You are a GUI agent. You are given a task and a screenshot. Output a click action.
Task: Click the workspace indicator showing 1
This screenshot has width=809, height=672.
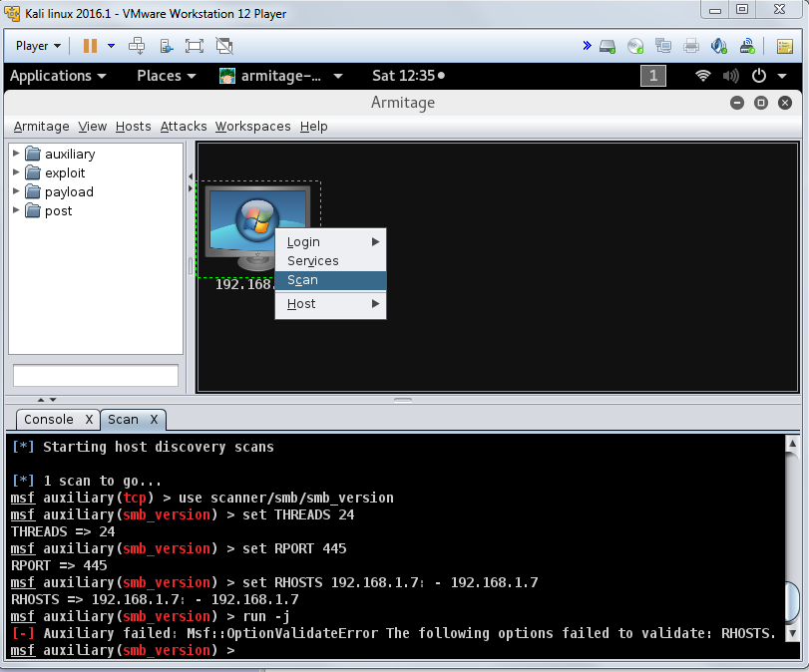tap(652, 76)
